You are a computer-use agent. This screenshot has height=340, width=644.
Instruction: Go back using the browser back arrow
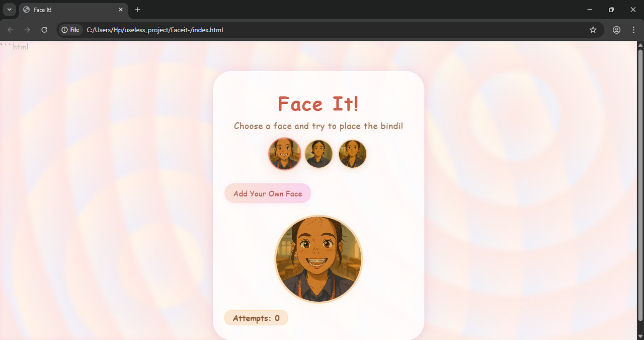11,30
